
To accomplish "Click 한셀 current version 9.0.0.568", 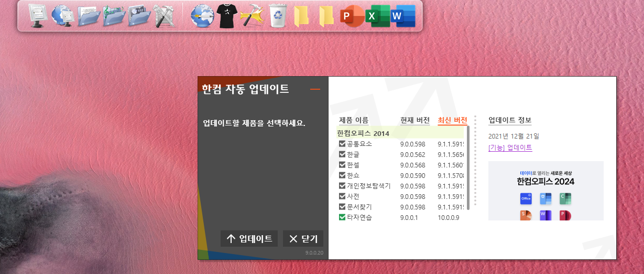I will coord(412,165).
